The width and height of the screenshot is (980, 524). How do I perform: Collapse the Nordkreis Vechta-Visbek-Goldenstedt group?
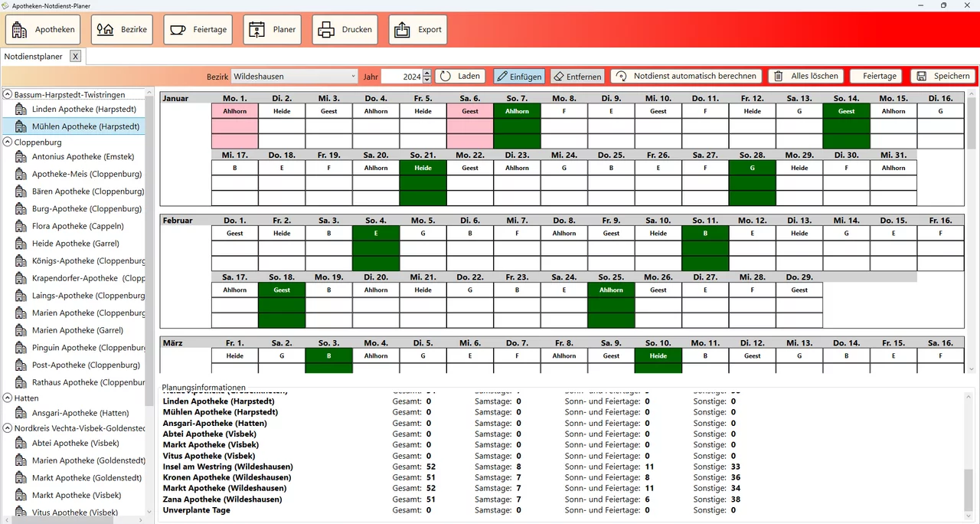[8, 428]
